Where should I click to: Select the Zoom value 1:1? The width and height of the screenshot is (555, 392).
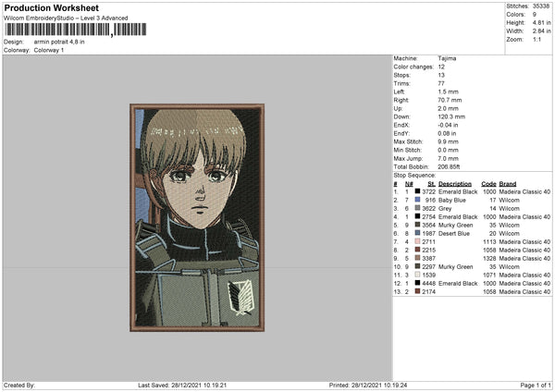click(x=536, y=39)
